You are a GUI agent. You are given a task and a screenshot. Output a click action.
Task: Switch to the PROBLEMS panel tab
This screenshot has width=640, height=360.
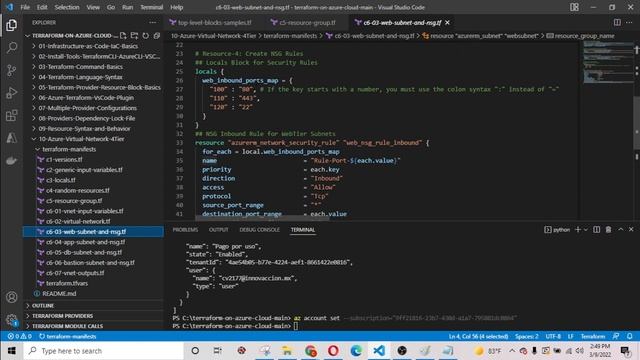coord(185,230)
